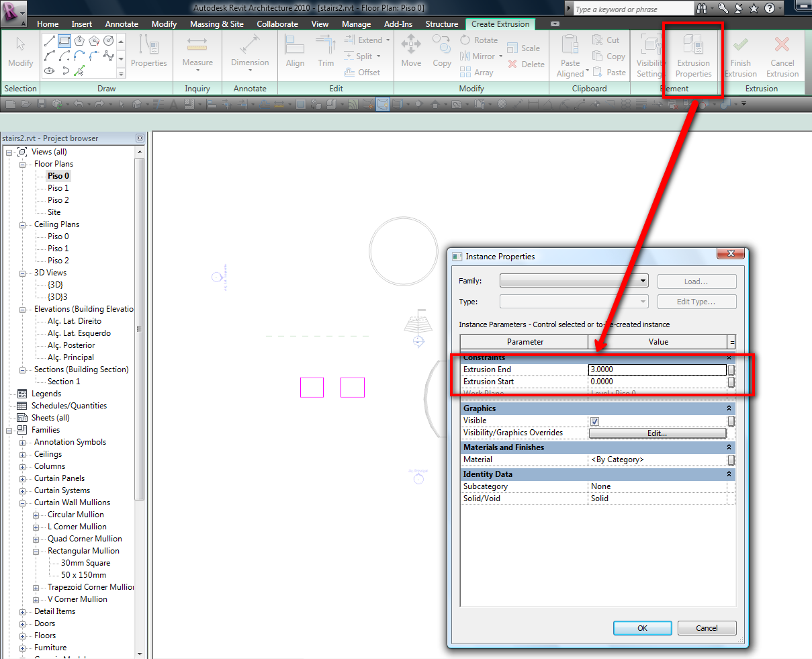The height and width of the screenshot is (659, 812).
Task: Click the Material <By Category> value
Action: click(x=658, y=460)
